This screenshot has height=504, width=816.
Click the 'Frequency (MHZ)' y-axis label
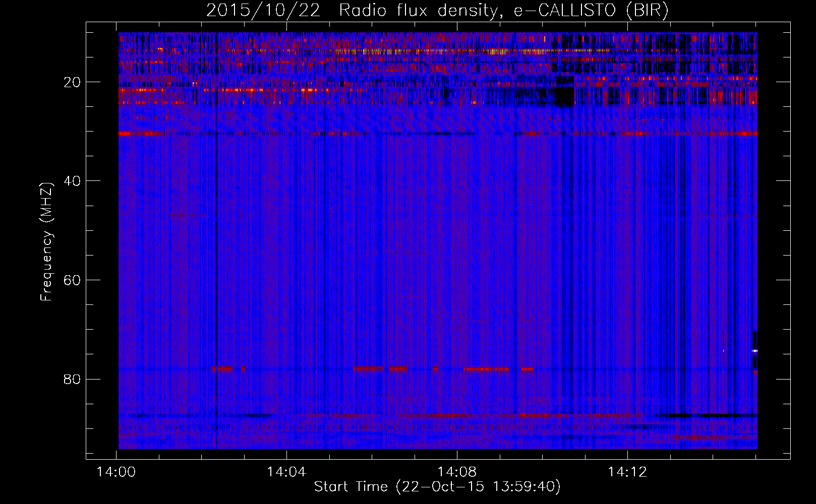tap(46, 242)
